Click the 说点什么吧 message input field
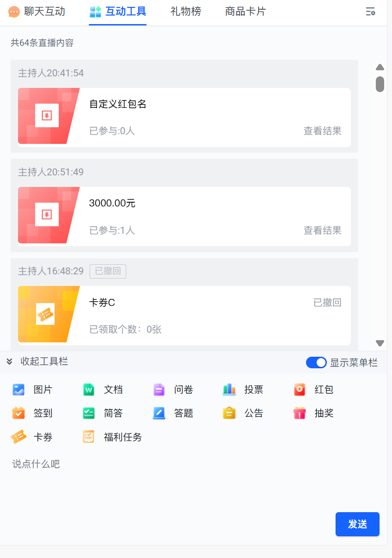Screen dimensions: 392x558 click(193, 481)
